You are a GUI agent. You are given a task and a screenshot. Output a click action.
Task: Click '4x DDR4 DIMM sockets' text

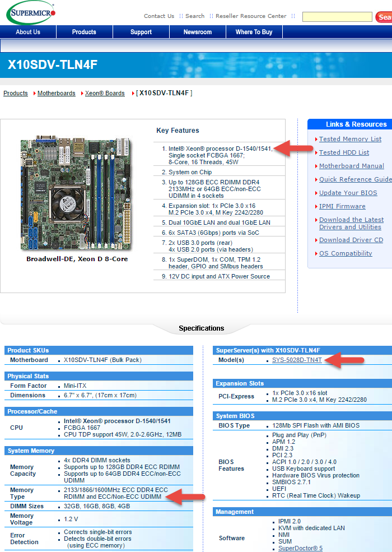click(x=97, y=460)
